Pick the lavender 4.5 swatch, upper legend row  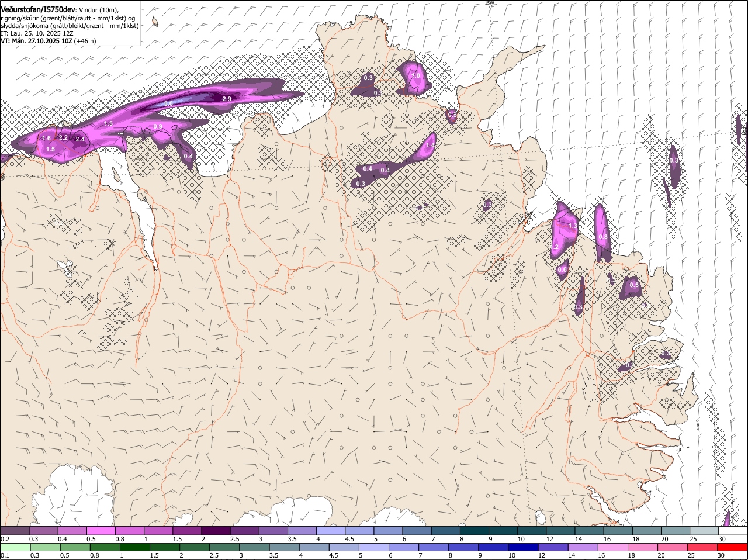359,530
